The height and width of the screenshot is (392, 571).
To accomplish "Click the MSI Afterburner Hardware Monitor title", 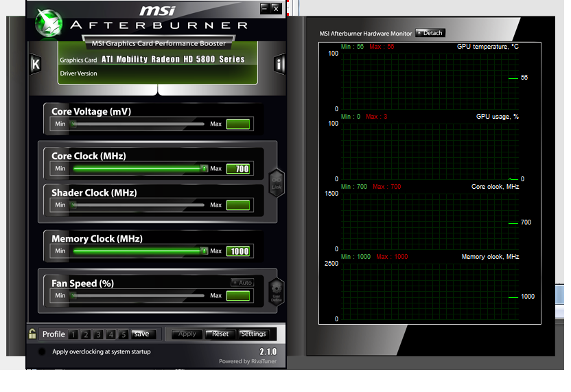I will (366, 34).
